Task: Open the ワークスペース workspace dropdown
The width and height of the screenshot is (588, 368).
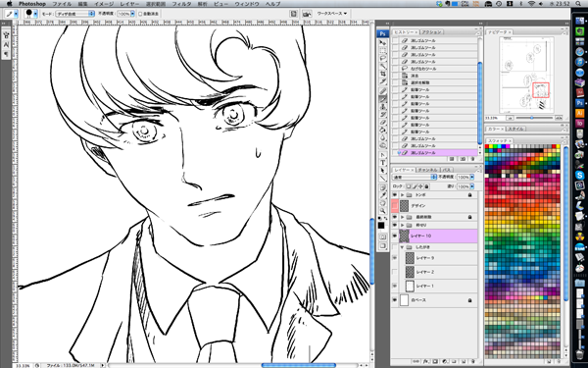Action: (x=332, y=14)
